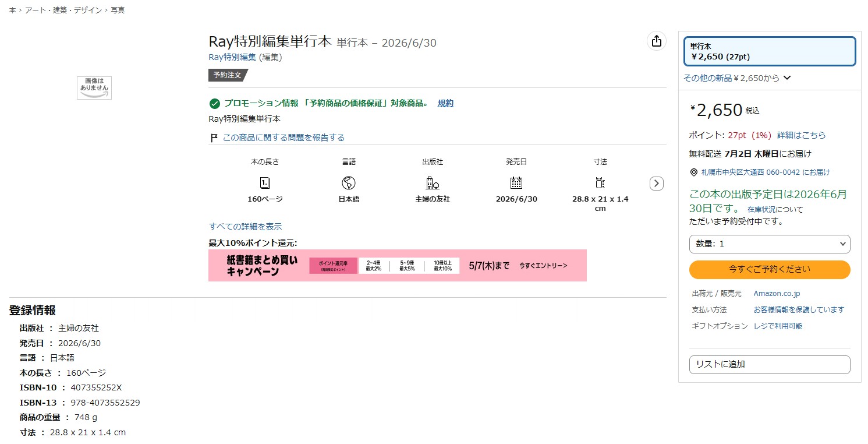Open the 規約 terms link
The image size is (868, 444).
pyautogui.click(x=445, y=104)
